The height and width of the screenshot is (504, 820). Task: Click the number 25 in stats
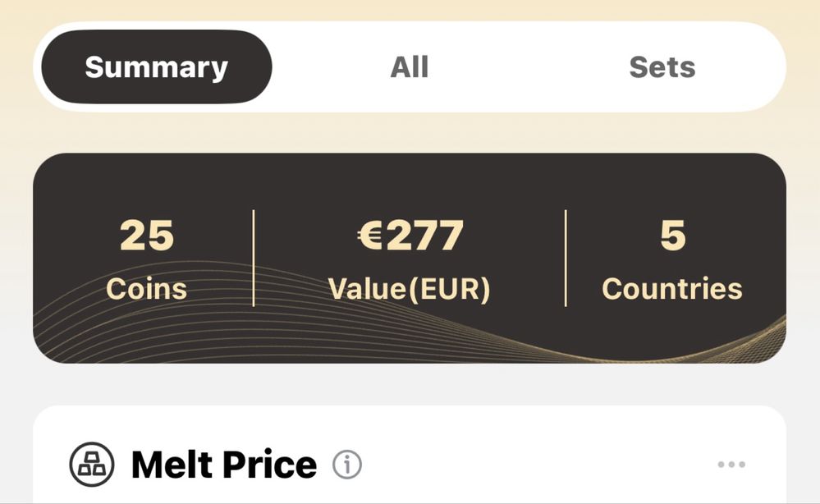point(146,236)
